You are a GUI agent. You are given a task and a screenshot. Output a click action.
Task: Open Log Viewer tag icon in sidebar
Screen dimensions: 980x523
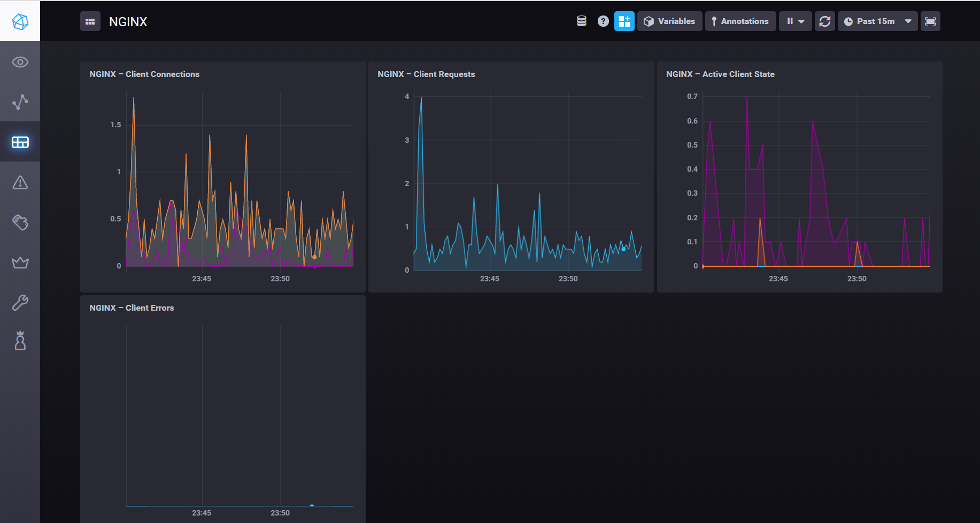pos(20,222)
